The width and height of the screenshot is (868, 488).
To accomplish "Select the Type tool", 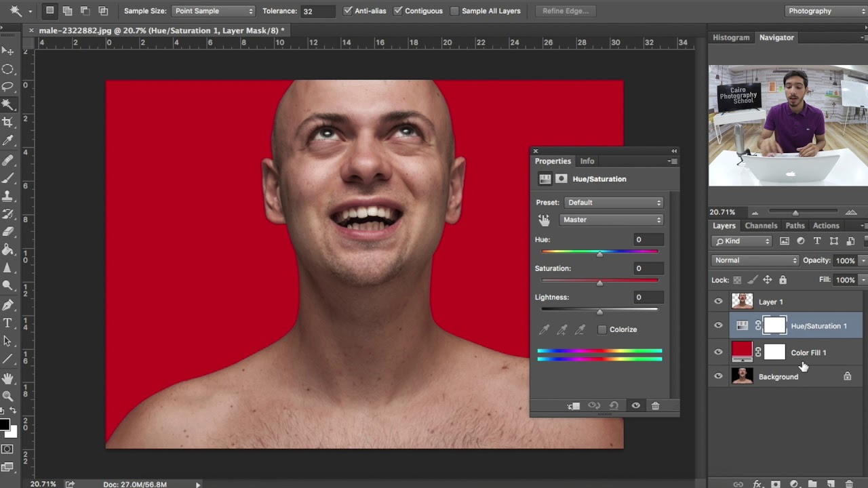I will [x=8, y=323].
